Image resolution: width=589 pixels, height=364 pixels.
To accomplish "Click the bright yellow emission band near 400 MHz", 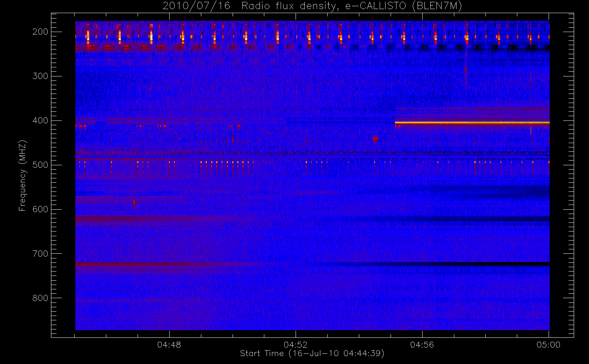I will (472, 123).
